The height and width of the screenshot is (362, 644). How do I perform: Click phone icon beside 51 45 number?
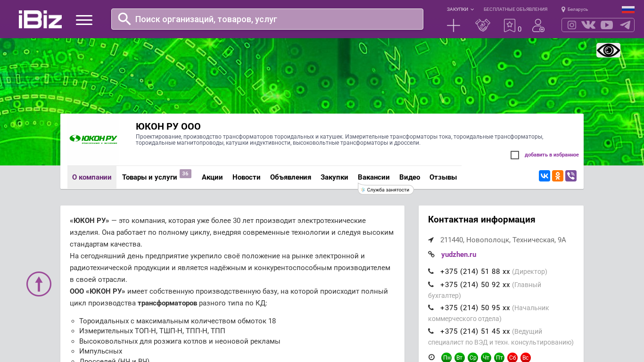pos(431,331)
